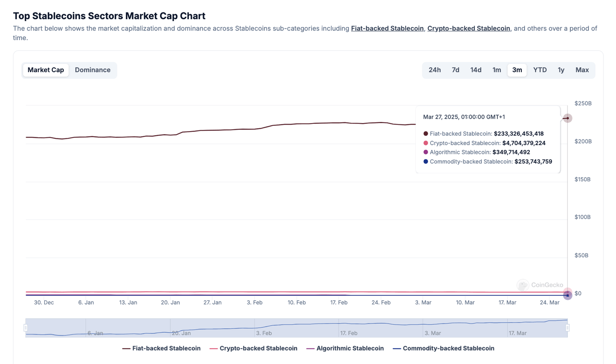The height and width of the screenshot is (364, 616).
Task: Show Max time range
Action: point(582,70)
